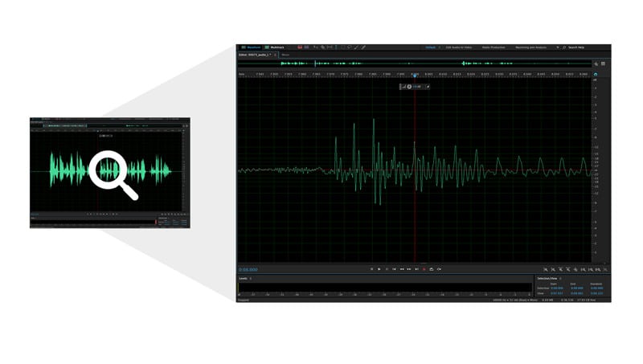Select the Marquee Selection tool
The image size is (643, 364).
coord(343,47)
